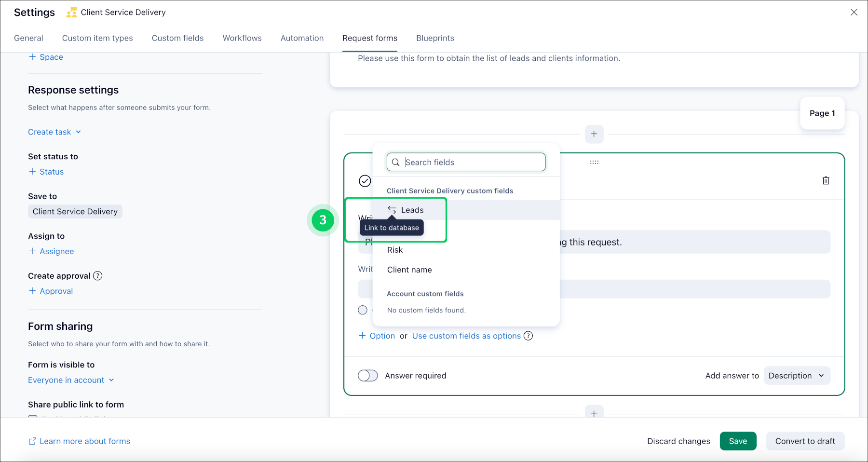The width and height of the screenshot is (868, 462).
Task: Tick the public link checkbox at bottom
Action: (32, 419)
